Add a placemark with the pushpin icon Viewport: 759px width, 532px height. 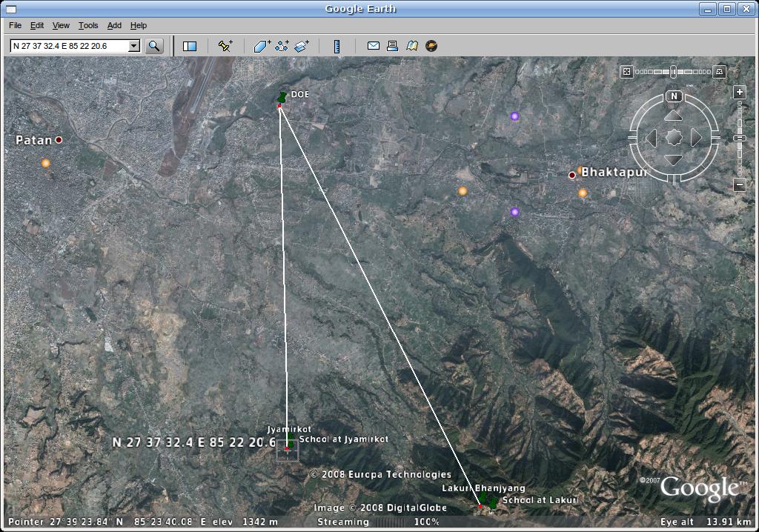tap(225, 46)
